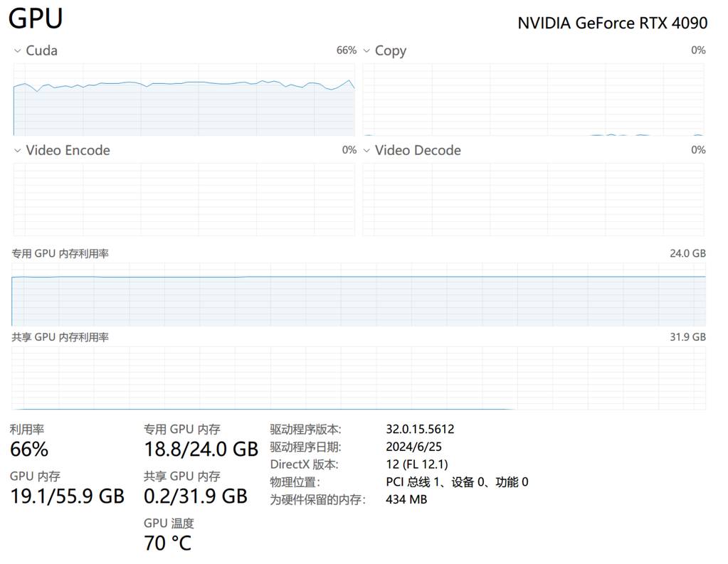
Task: Select the NVIDIA GeForce RTX 4090 name
Action: [612, 23]
